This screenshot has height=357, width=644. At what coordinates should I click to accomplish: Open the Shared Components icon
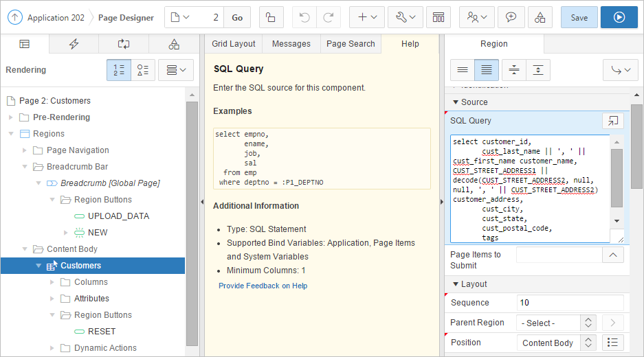point(540,17)
